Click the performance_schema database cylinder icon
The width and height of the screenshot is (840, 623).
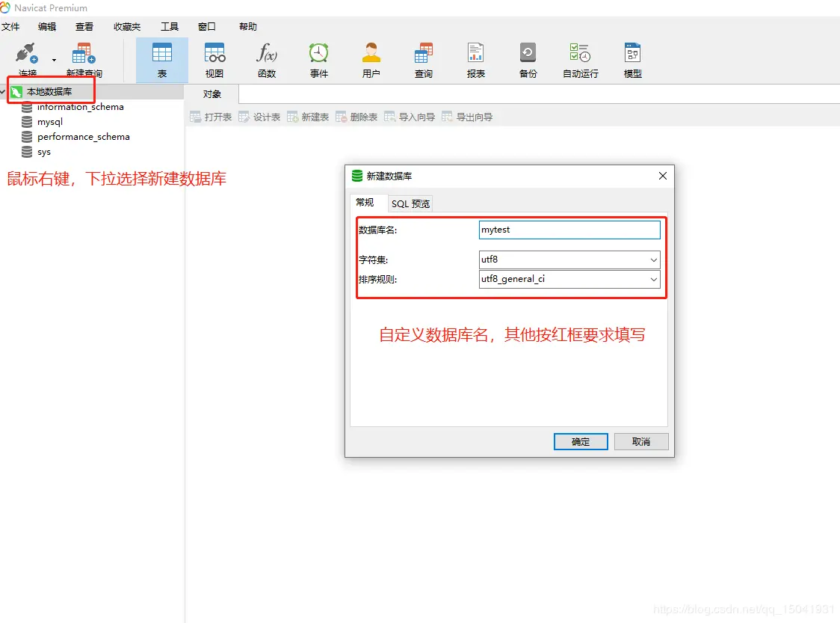tap(27, 137)
